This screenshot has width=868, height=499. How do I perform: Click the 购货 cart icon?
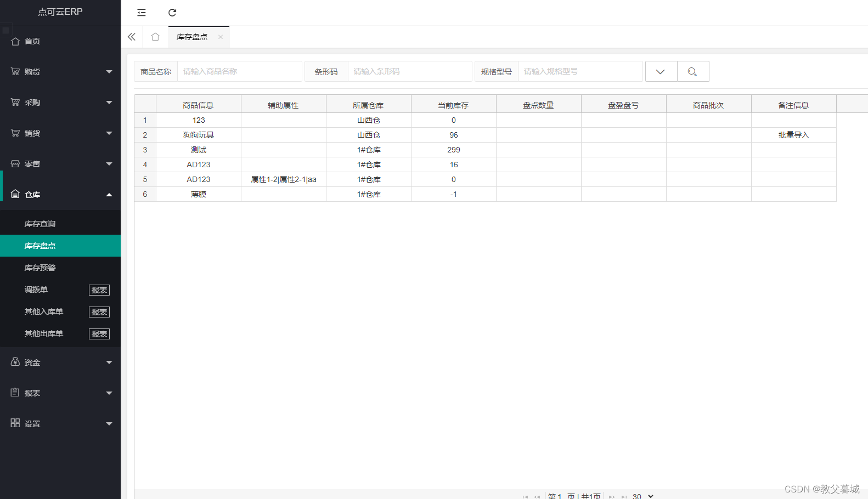[15, 72]
